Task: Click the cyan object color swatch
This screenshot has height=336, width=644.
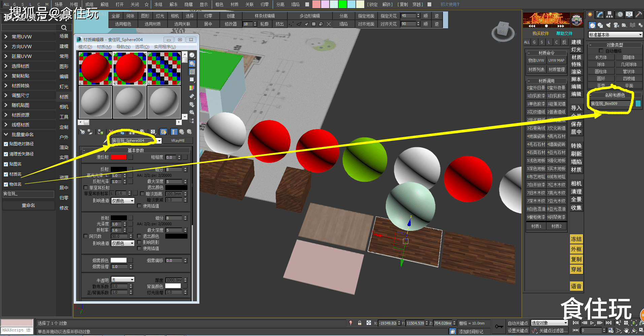Action: point(638,104)
